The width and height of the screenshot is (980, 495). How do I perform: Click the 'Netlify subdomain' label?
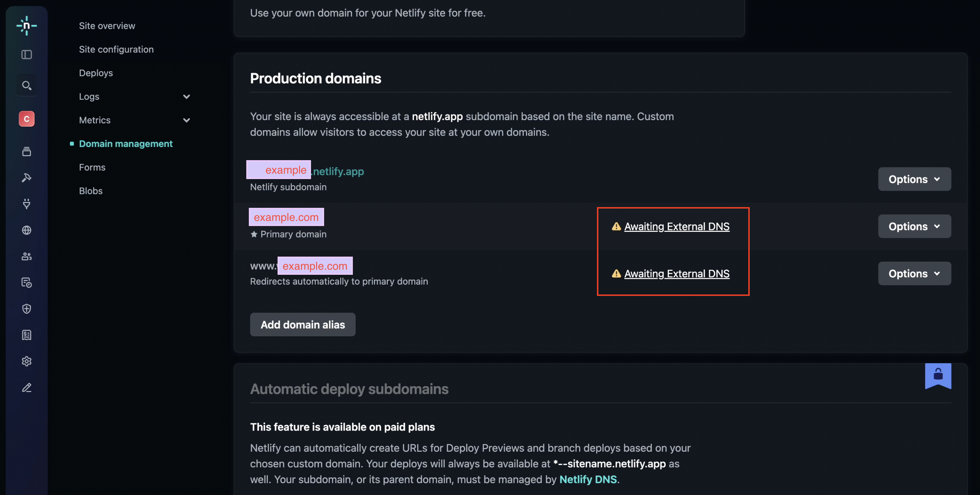pyautogui.click(x=288, y=187)
